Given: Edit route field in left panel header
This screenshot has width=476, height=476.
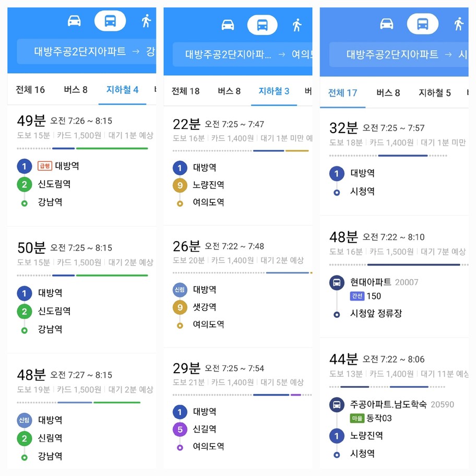Looking at the screenshot, I should click(x=87, y=51).
